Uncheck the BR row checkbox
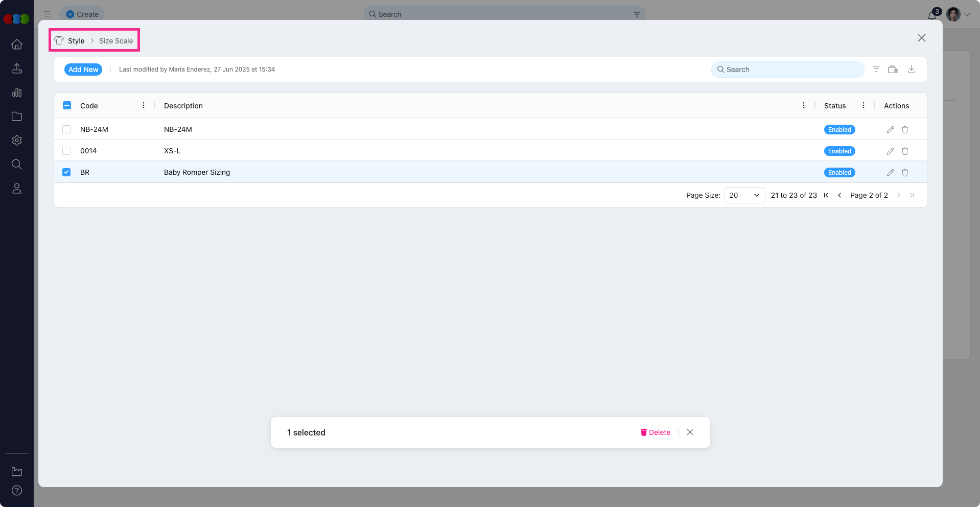This screenshot has width=980, height=507. click(x=66, y=172)
